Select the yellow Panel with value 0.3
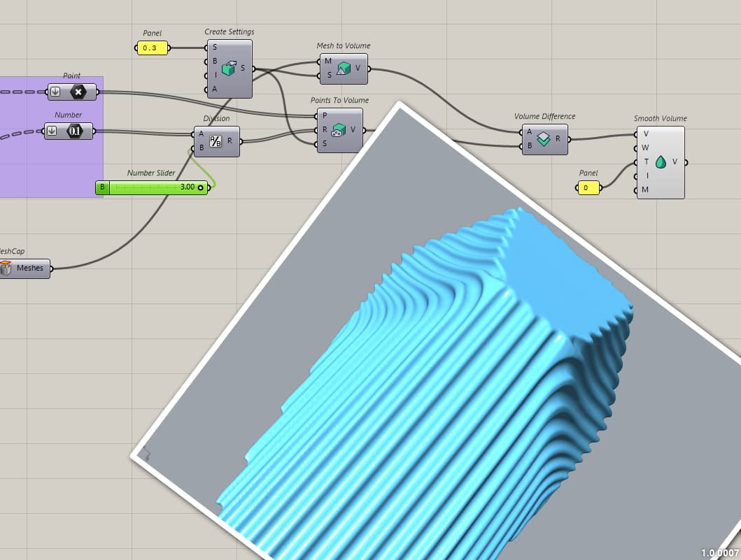Viewport: 741px width, 560px height. 152,48
